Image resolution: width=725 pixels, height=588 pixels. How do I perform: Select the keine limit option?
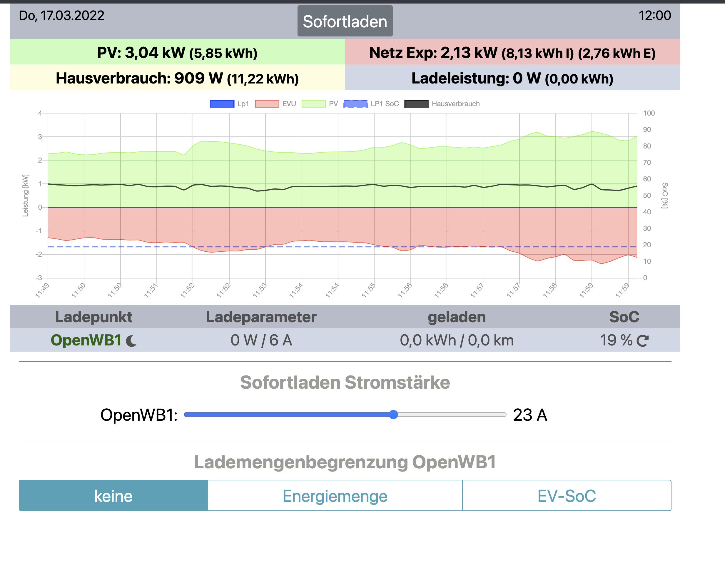(x=113, y=495)
